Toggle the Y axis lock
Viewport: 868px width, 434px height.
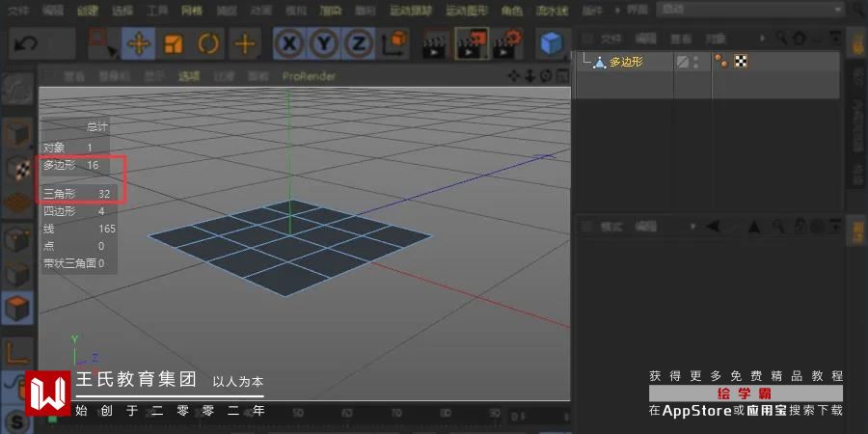[324, 43]
